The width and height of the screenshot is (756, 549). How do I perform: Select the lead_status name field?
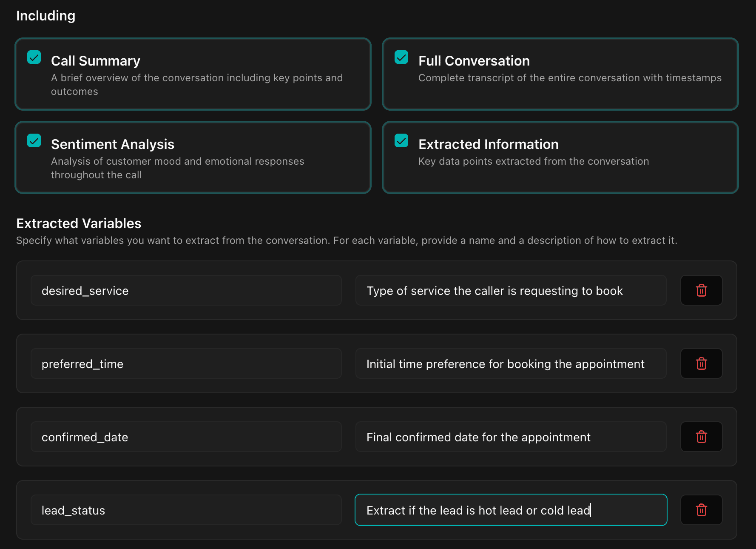point(186,510)
